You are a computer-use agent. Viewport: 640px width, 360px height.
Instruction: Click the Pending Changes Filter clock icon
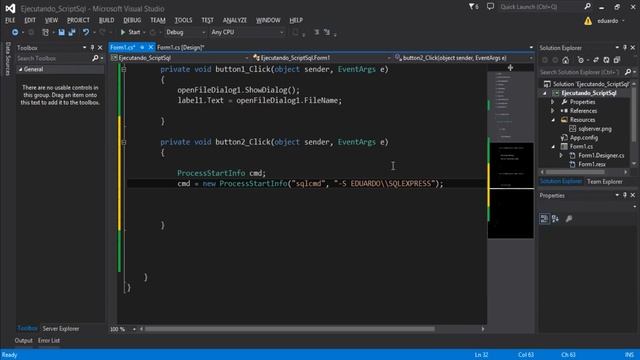click(581, 60)
